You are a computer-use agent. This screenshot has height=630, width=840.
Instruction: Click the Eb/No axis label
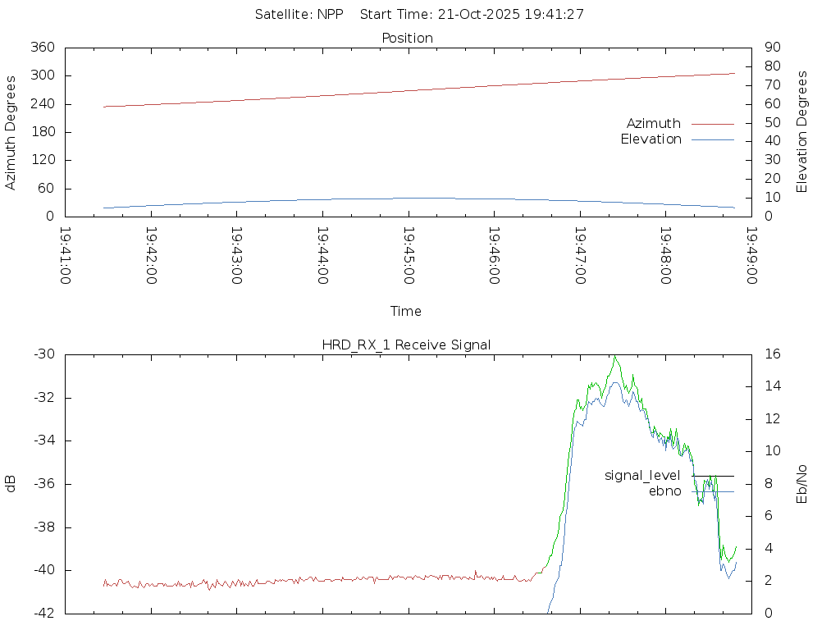click(x=802, y=483)
